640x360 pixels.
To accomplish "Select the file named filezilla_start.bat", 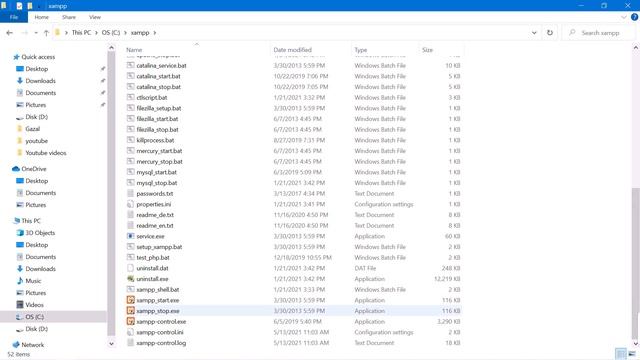I will (157, 119).
